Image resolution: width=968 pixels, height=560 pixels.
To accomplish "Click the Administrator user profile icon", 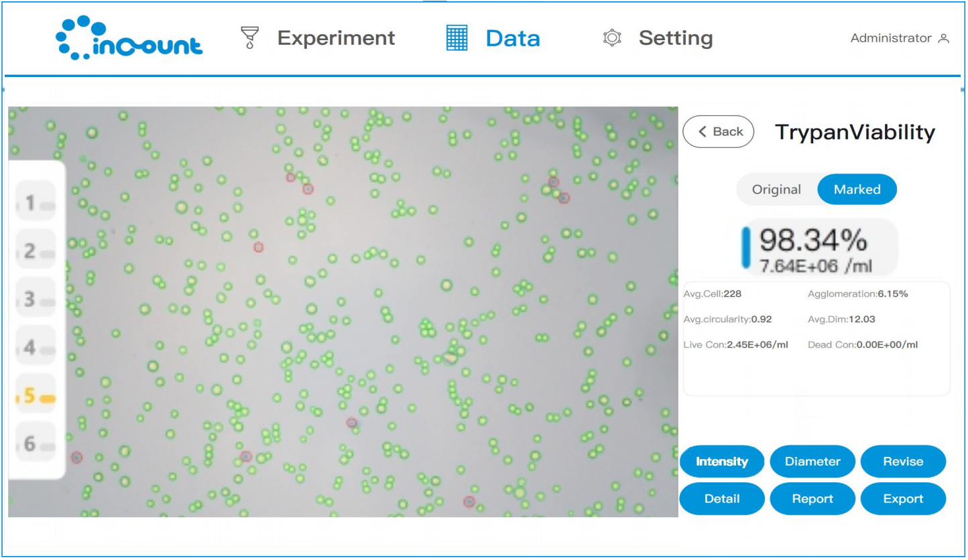I will pyautogui.click(x=944, y=39).
